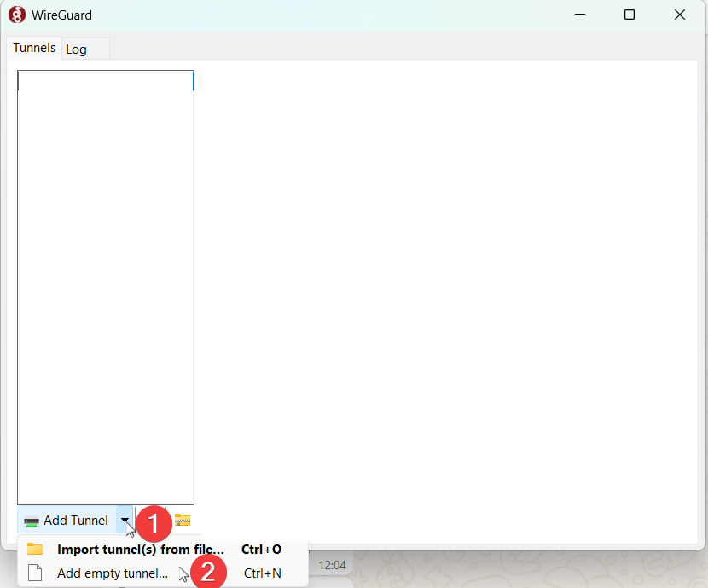This screenshot has width=708, height=588.
Task: Click the WireGuard logo in title bar
Action: click(17, 15)
